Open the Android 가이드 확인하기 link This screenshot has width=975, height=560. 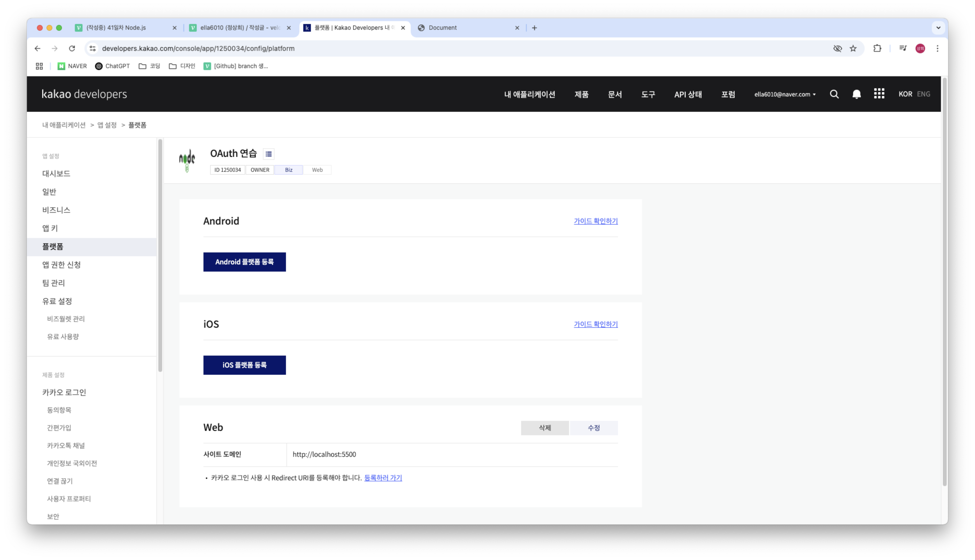pos(595,221)
